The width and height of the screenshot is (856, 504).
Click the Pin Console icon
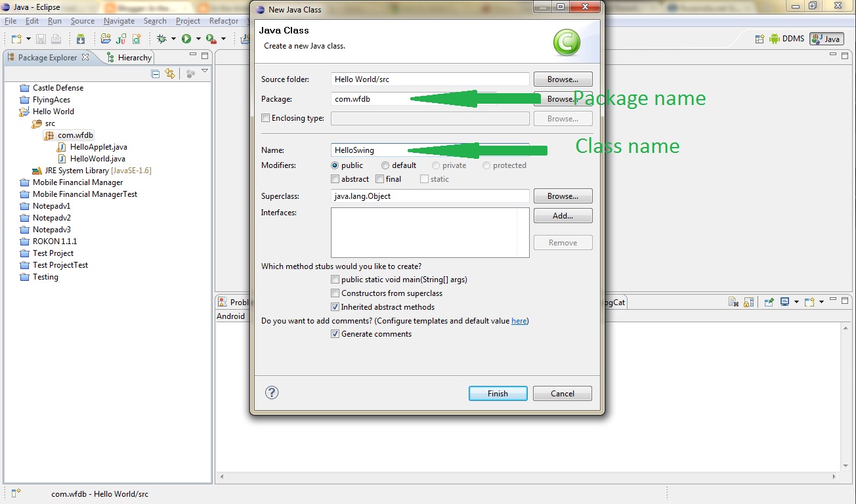(769, 302)
